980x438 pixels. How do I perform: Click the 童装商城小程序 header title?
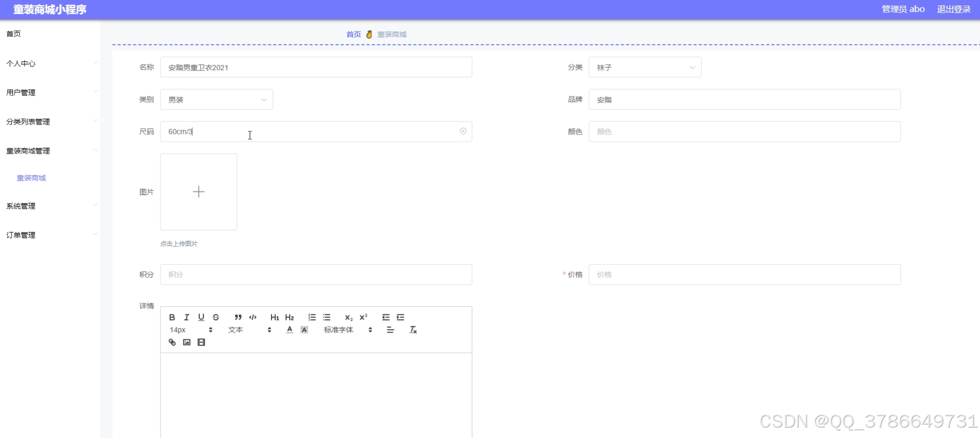[50, 9]
